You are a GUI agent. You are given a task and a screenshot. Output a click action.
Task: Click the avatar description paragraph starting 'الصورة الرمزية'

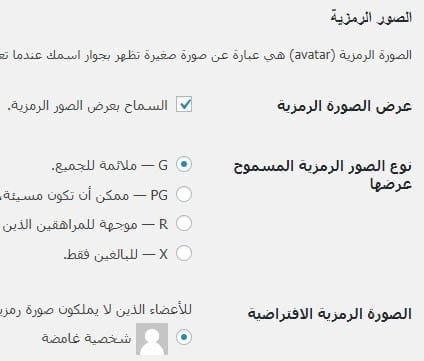[x=206, y=55]
